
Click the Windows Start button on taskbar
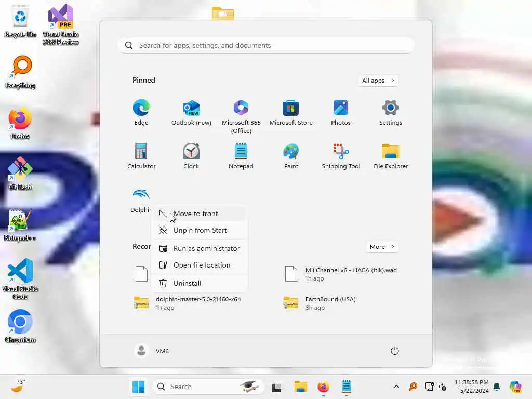pyautogui.click(x=138, y=387)
